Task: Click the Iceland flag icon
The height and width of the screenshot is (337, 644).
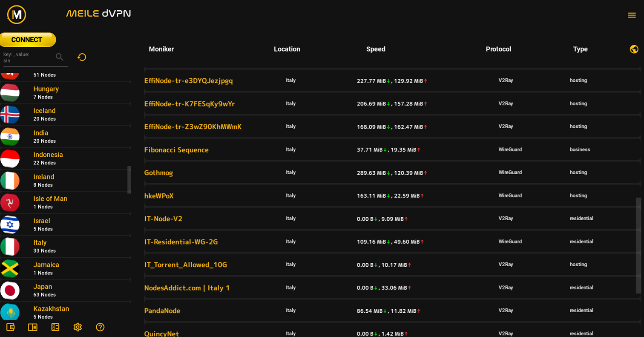Action: (10, 115)
